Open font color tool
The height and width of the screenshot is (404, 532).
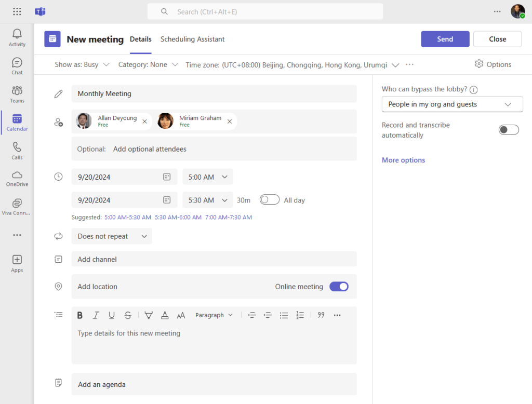[165, 315]
